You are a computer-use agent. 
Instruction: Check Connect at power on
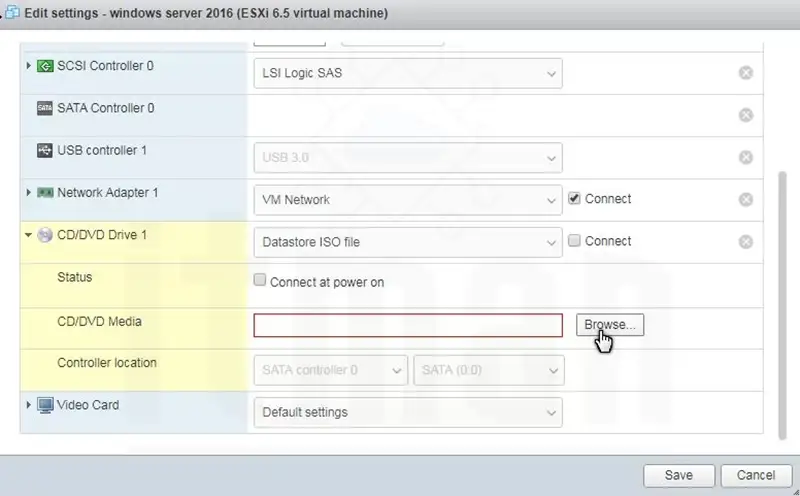260,280
